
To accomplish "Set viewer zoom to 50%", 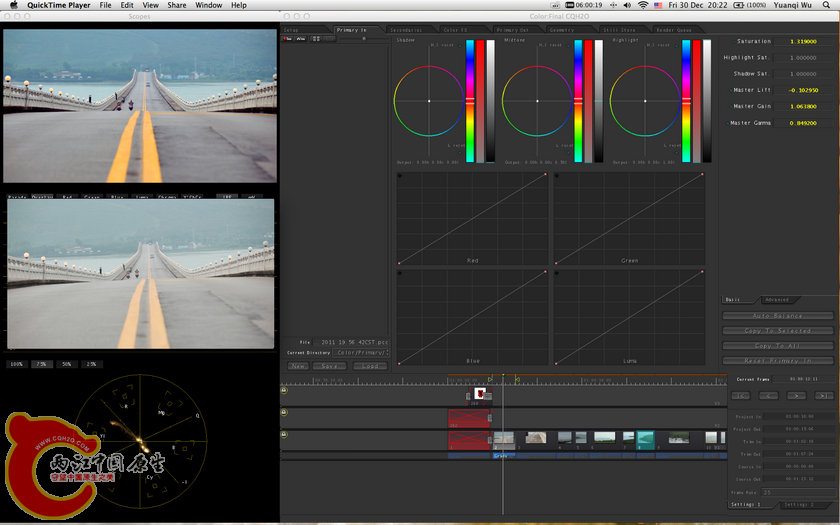I will click(x=66, y=364).
